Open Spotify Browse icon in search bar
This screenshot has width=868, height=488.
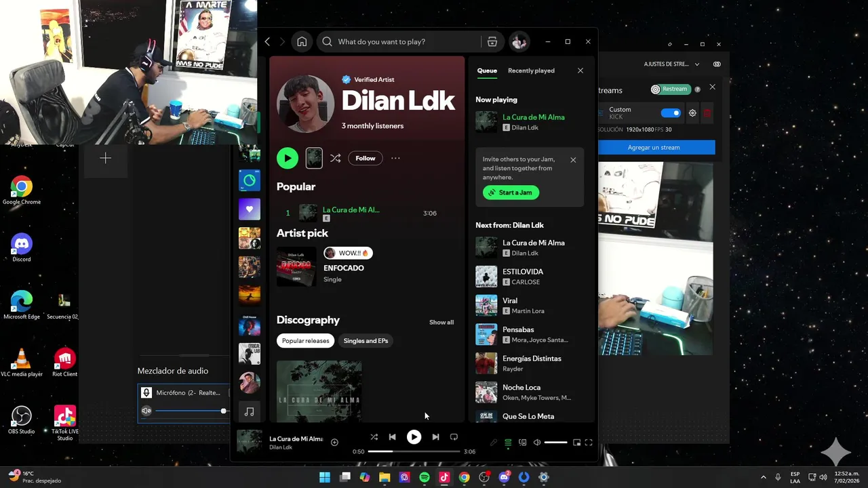tap(492, 41)
